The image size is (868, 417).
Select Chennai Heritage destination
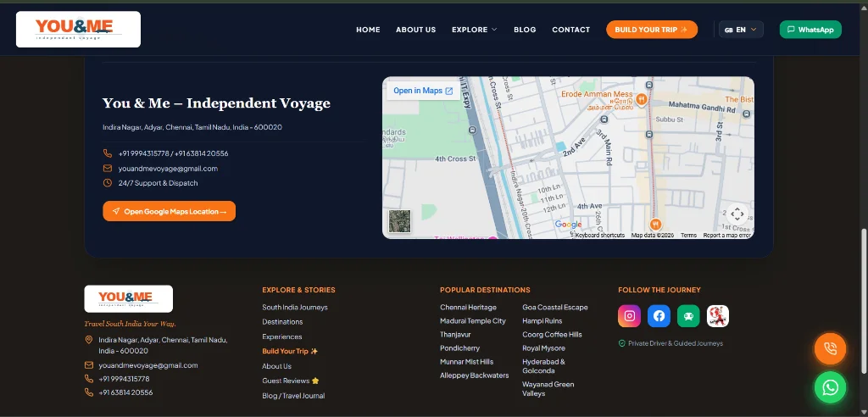468,308
